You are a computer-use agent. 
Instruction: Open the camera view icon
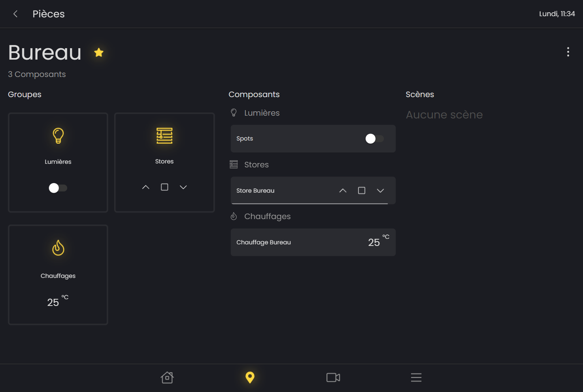[x=333, y=377]
